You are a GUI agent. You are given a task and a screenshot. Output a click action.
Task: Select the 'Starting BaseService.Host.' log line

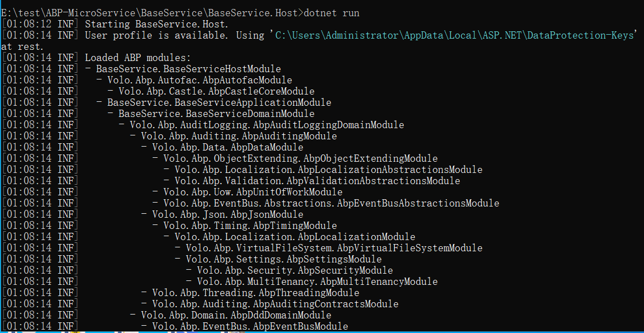(x=156, y=24)
